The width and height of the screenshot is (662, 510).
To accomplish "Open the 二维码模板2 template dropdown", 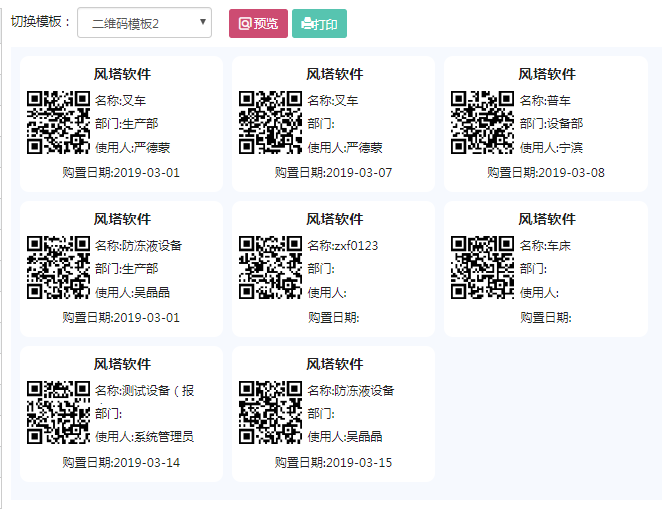I will [144, 23].
